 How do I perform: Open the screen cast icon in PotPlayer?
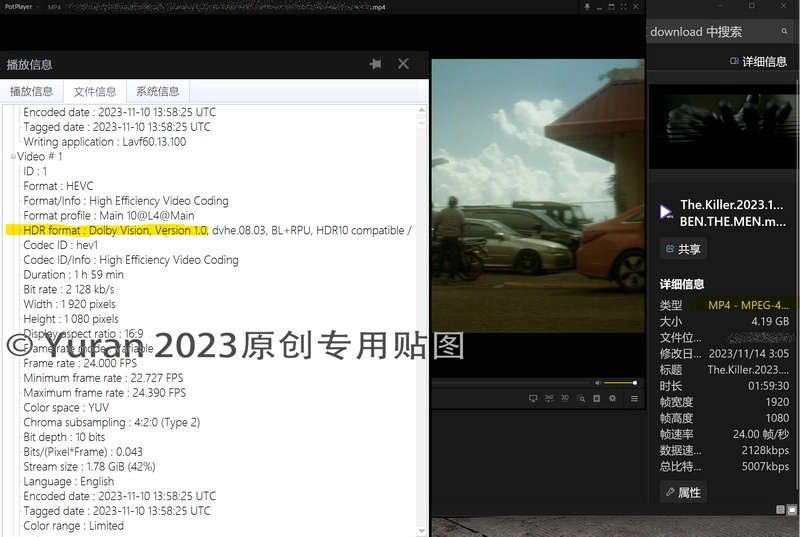click(533, 398)
